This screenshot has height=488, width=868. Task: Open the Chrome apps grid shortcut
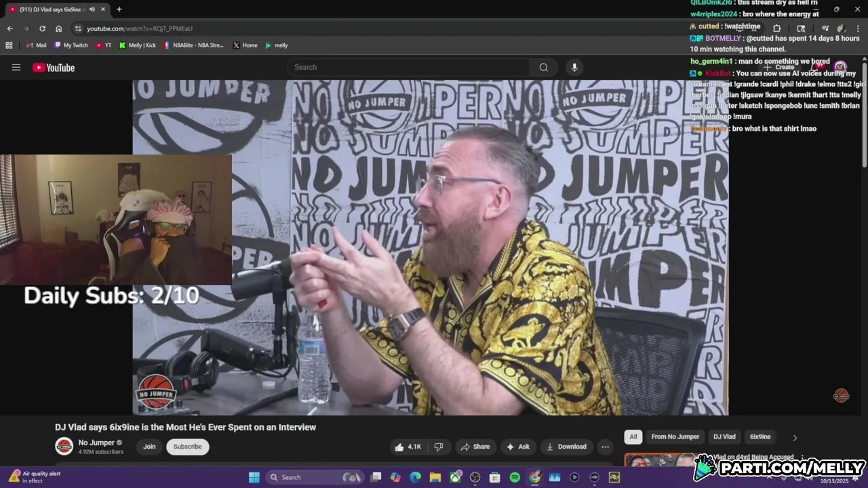click(9, 45)
